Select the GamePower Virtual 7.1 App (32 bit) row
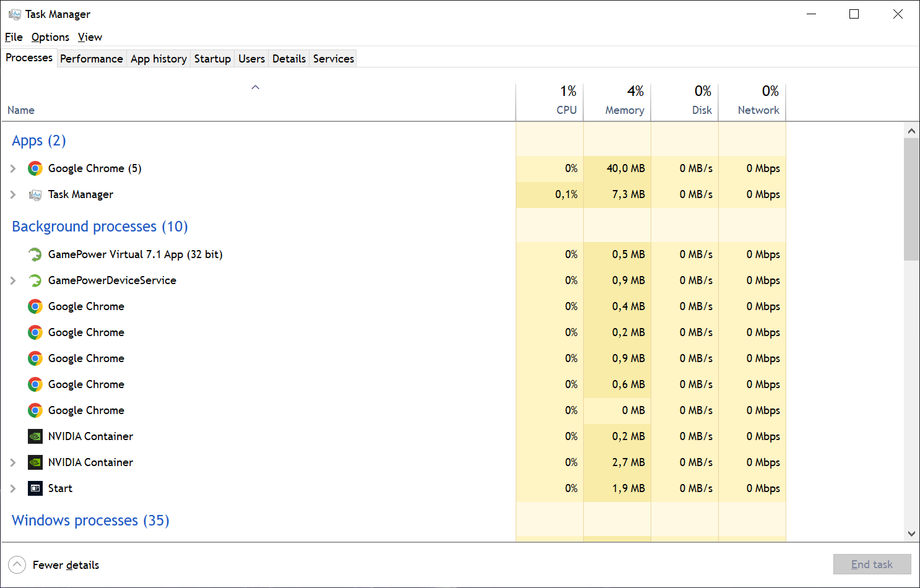Screen dimensions: 920x588 394,254
